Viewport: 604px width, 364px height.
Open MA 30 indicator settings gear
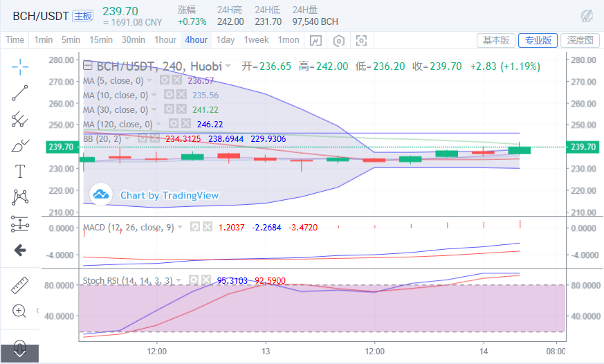[169, 109]
